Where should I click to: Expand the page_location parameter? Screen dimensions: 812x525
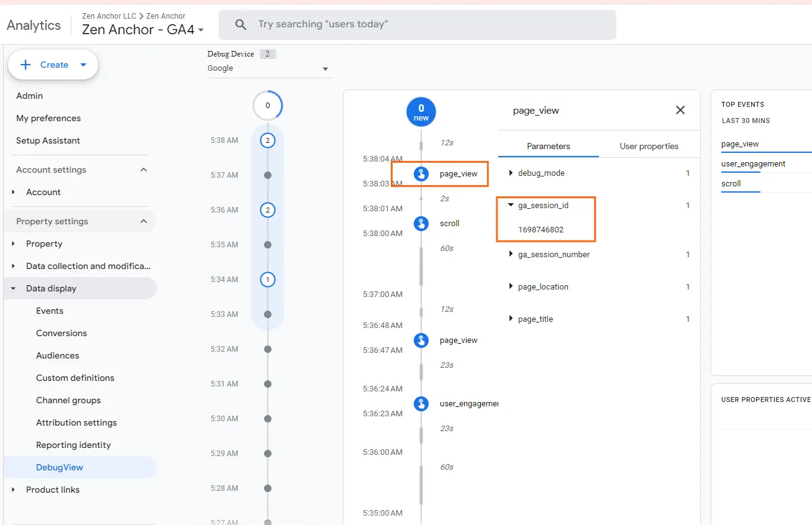pos(511,286)
